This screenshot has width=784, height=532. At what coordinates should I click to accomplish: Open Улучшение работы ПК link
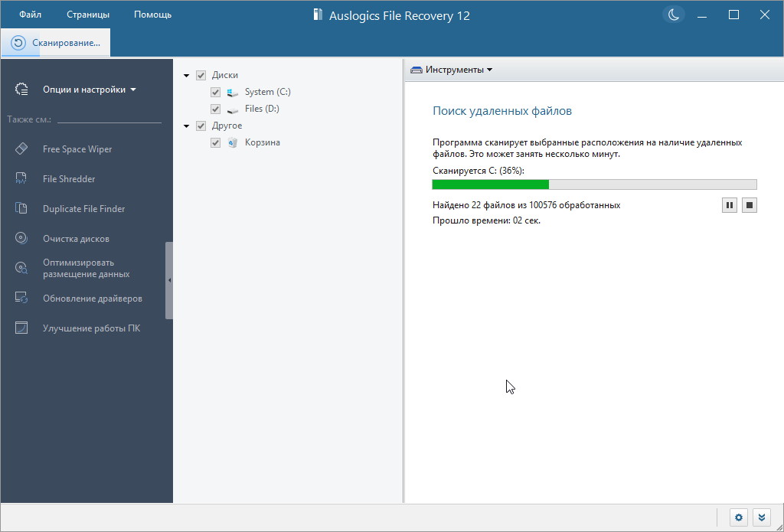[92, 328]
